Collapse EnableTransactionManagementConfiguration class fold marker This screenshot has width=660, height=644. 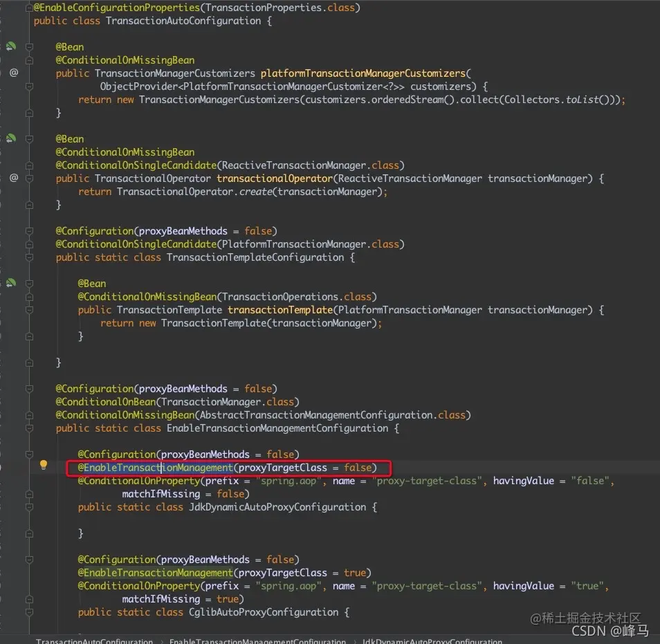point(29,428)
